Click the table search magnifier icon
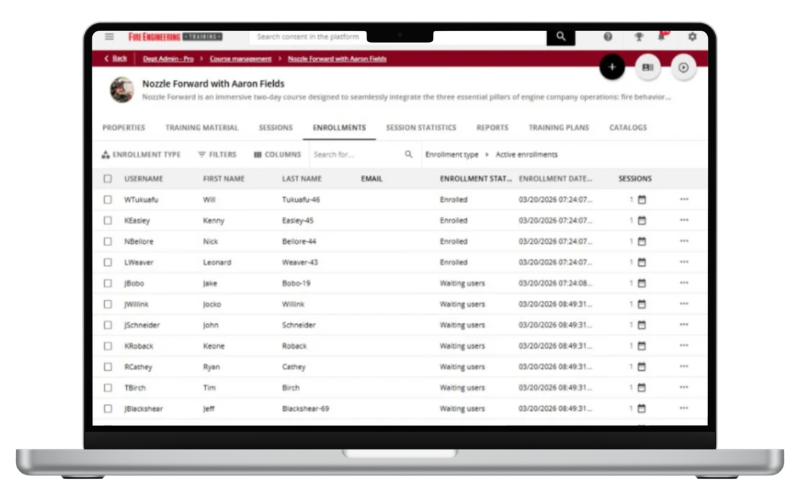 coord(409,154)
